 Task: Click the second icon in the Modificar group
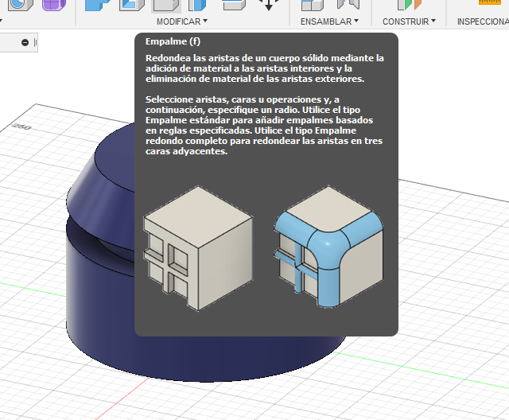(x=130, y=5)
